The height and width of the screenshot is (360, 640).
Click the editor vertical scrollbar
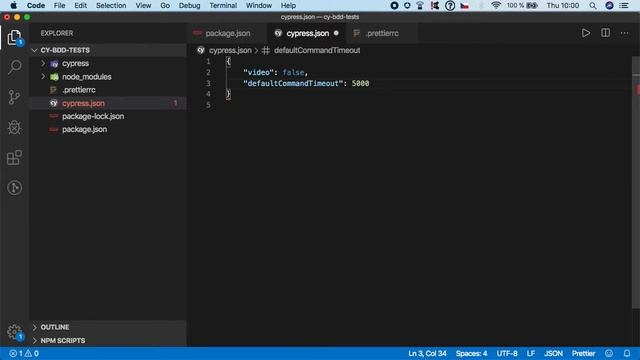click(x=636, y=183)
